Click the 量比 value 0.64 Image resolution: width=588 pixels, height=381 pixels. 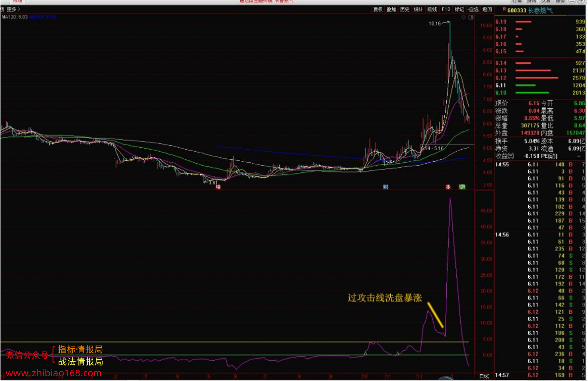(579, 126)
